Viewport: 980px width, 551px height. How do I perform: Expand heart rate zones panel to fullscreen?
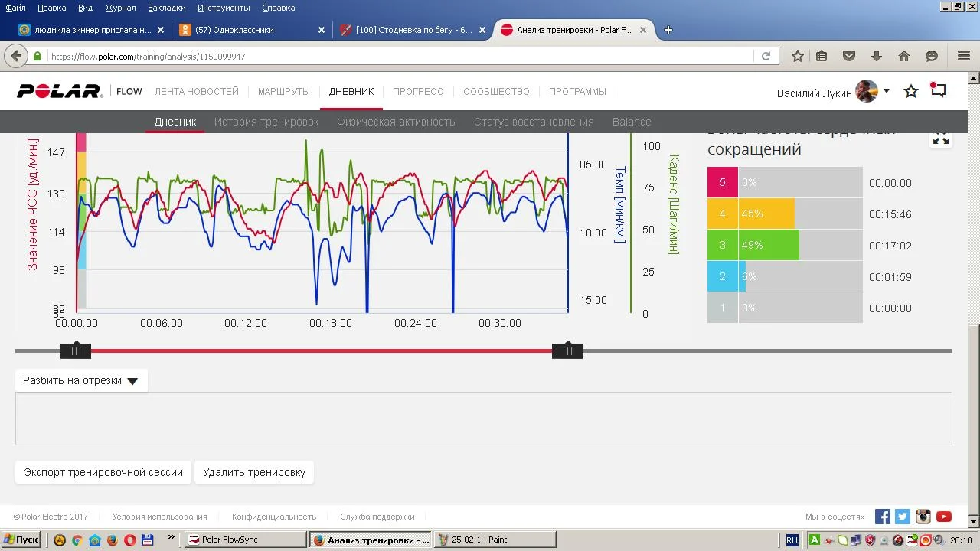[x=941, y=139]
